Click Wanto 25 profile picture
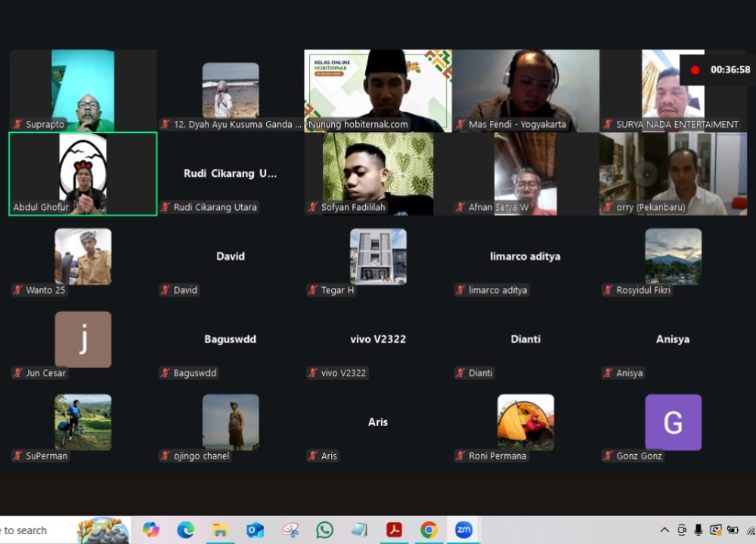756x544 pixels. pos(83,256)
